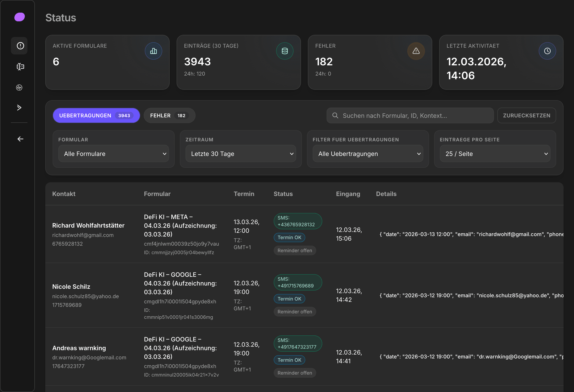This screenshot has height=392, width=574.
Task: Open the forms sidebar icon
Action: (x=20, y=67)
